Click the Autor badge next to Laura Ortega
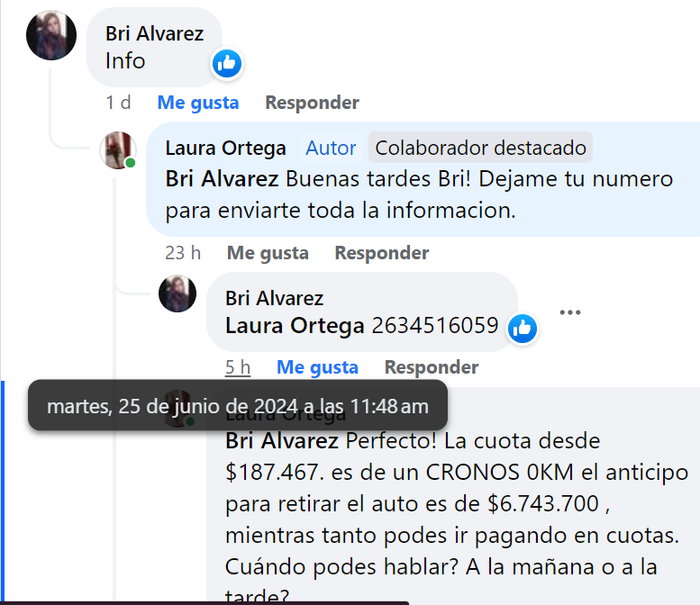Screen dimensions: 700x605 pyautogui.click(x=331, y=149)
